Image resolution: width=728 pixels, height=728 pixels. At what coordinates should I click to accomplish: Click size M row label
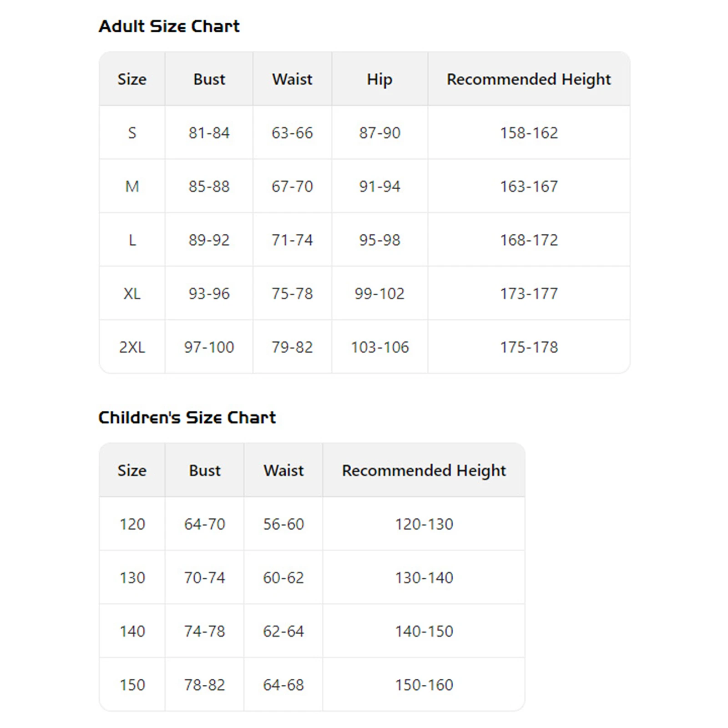pyautogui.click(x=132, y=187)
